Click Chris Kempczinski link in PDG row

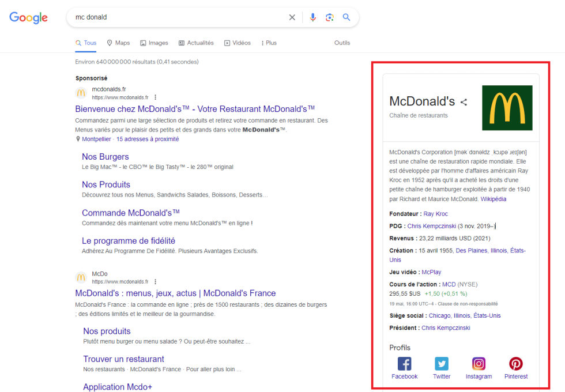tap(431, 226)
